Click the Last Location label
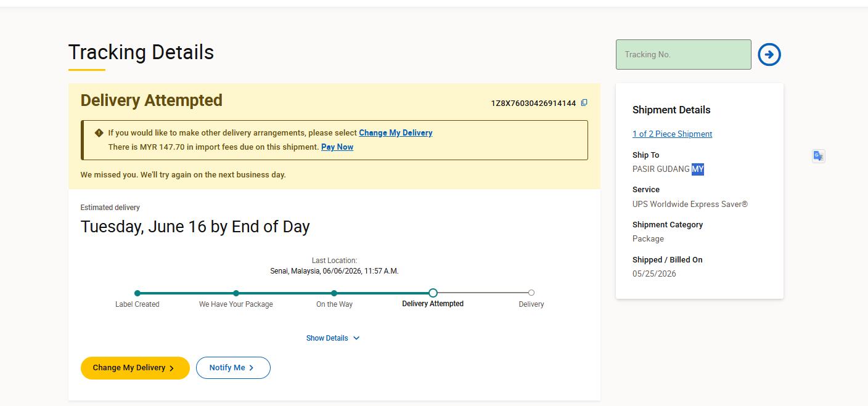The width and height of the screenshot is (868, 406). [x=334, y=261]
